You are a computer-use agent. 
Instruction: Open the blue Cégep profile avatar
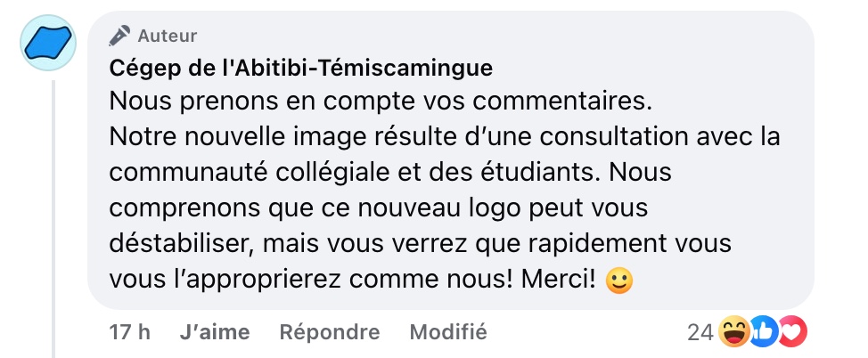pyautogui.click(x=47, y=43)
